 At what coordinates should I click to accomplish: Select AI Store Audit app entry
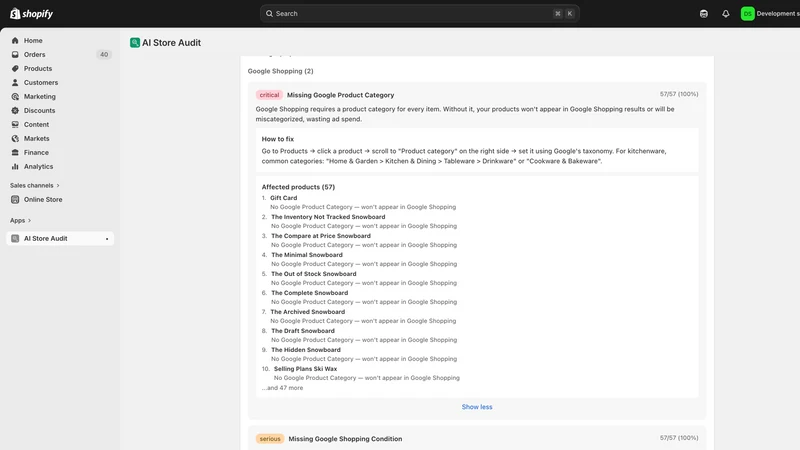click(x=60, y=239)
